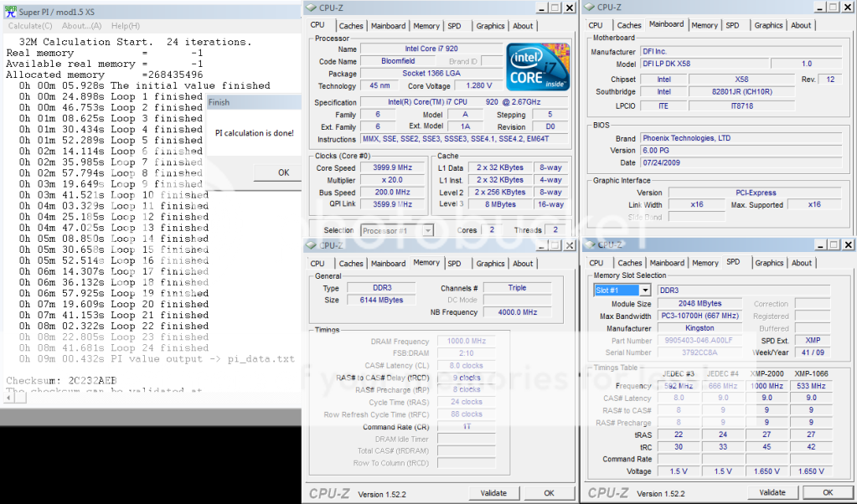Open the Calculate(C) menu in Super PI
Image resolution: width=857 pixels, height=504 pixels.
30,26
